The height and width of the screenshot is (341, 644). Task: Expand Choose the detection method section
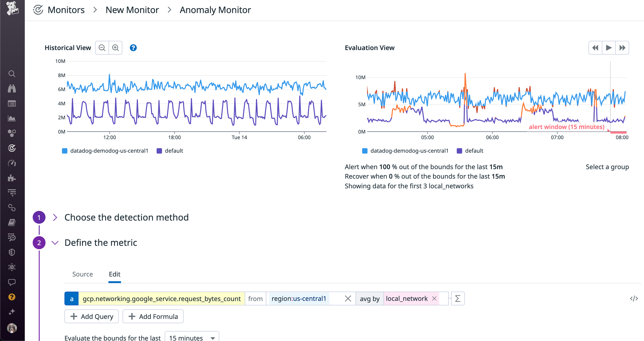tap(55, 217)
